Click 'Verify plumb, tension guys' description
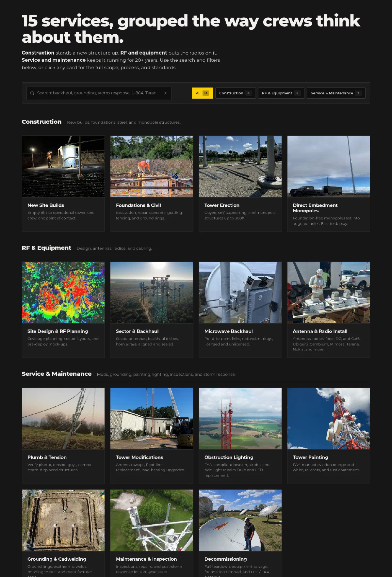The width and height of the screenshot is (392, 577). click(59, 467)
